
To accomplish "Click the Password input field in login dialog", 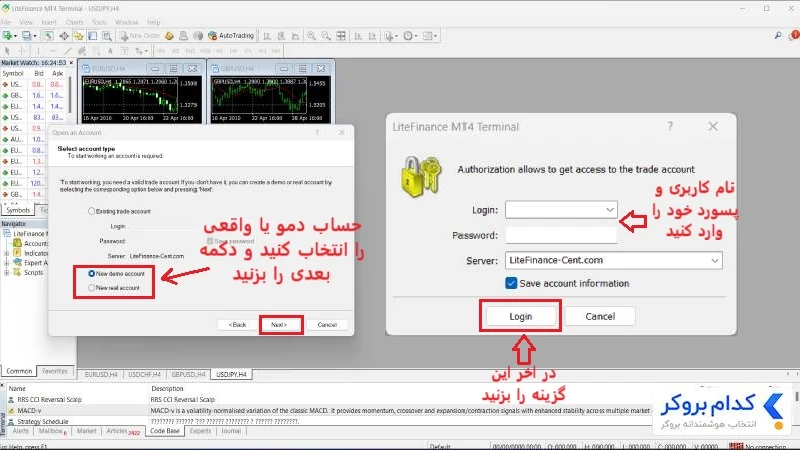I will pyautogui.click(x=561, y=235).
